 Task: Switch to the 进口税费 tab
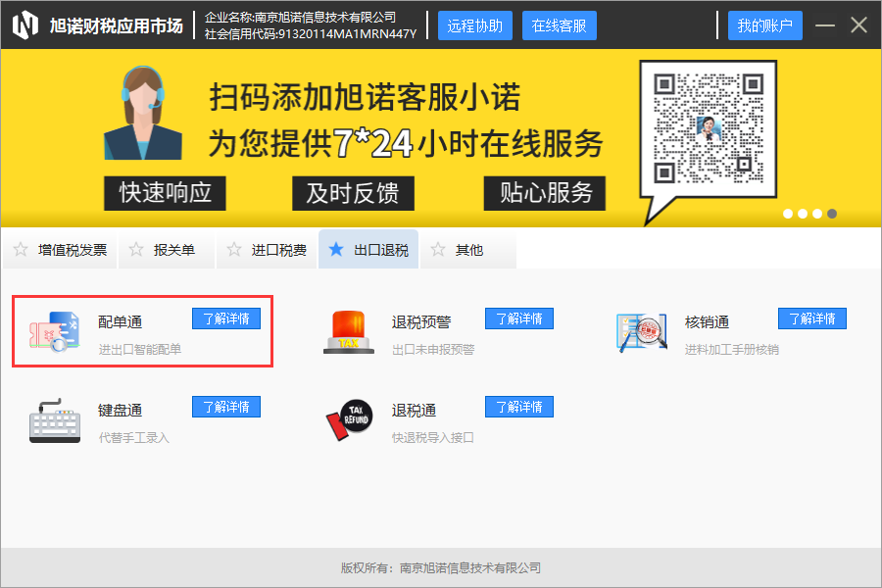tap(268, 249)
